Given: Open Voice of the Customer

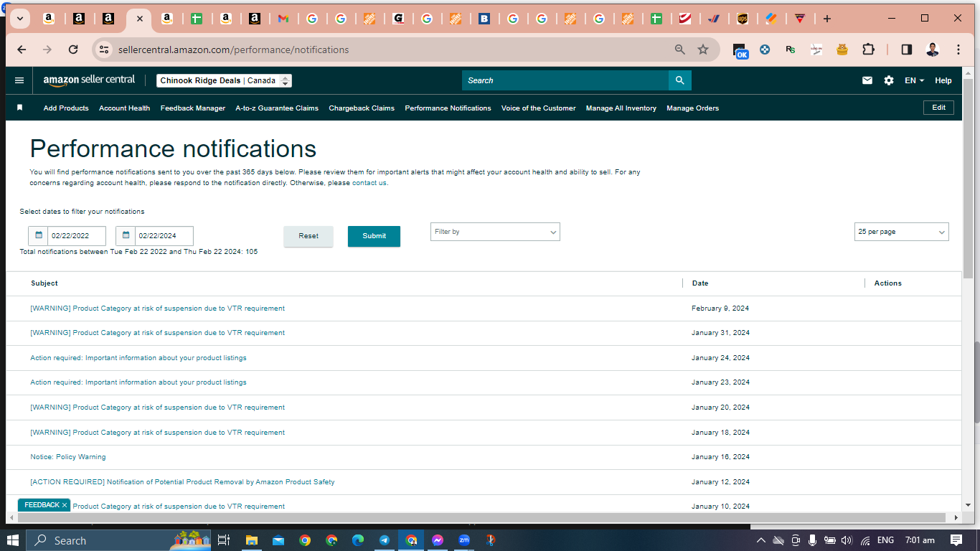Looking at the screenshot, I should [538, 108].
